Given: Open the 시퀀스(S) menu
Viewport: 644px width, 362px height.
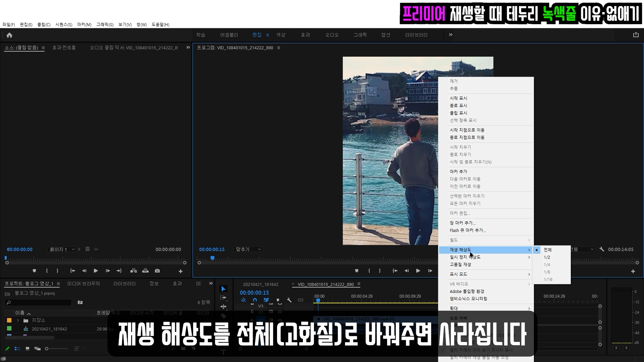Looking at the screenshot, I should [64, 24].
